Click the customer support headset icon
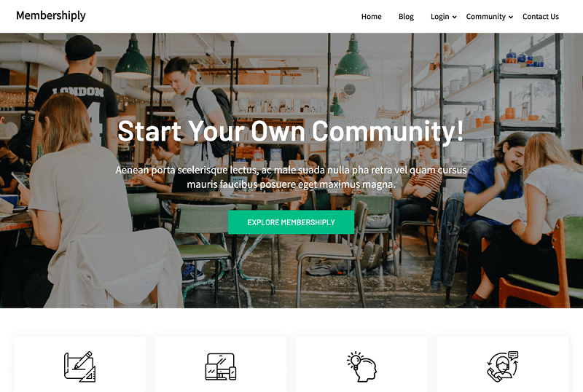This screenshot has height=392, width=583. tap(502, 366)
